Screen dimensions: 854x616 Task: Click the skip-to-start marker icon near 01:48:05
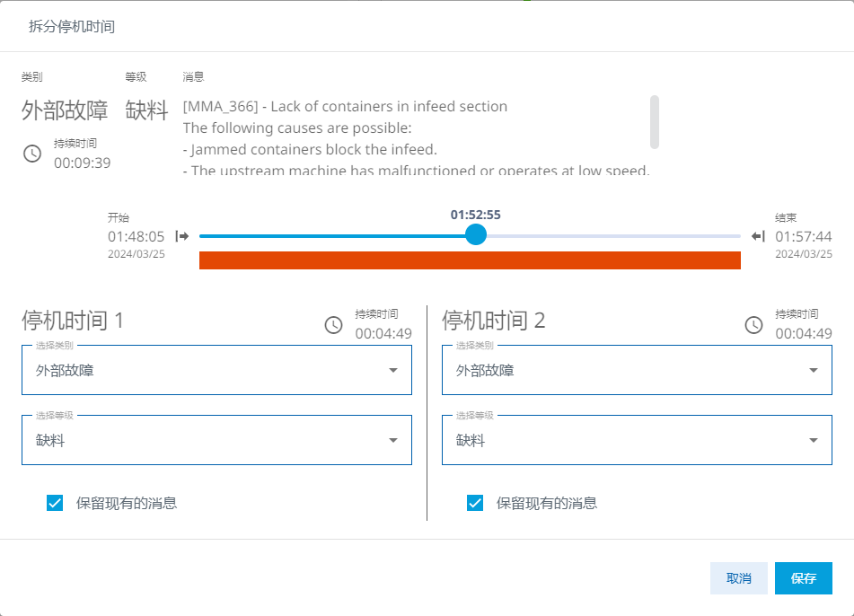181,236
